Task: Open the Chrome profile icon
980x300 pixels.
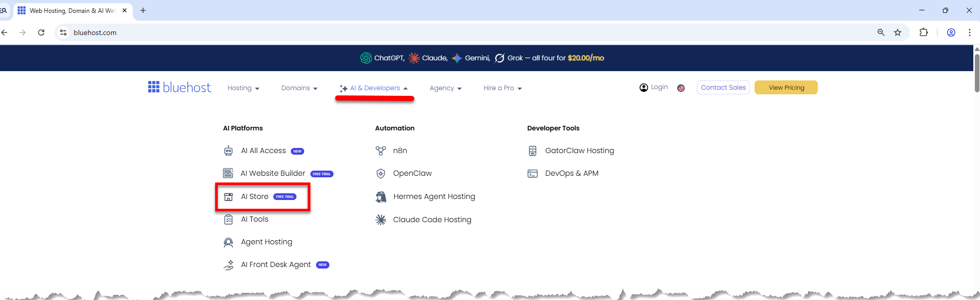Action: (x=951, y=32)
